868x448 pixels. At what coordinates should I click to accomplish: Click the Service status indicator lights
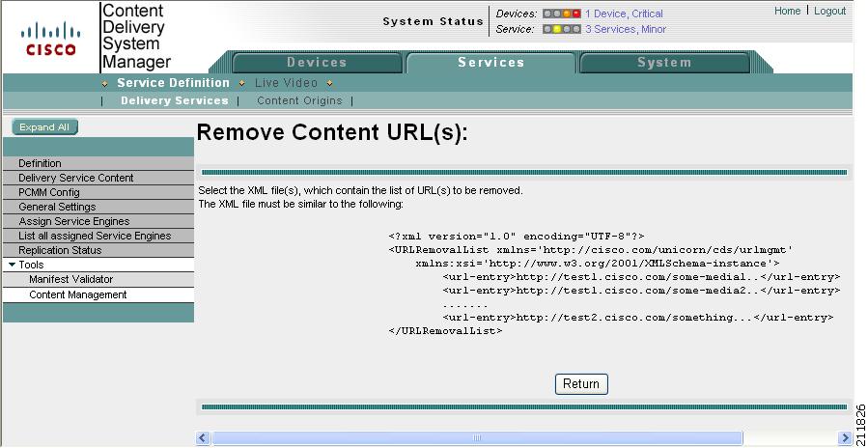pyautogui.click(x=561, y=29)
